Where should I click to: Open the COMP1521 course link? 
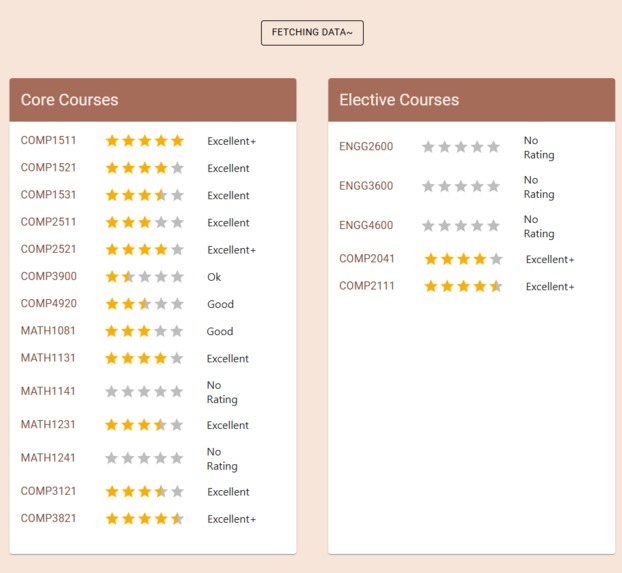pos(48,167)
